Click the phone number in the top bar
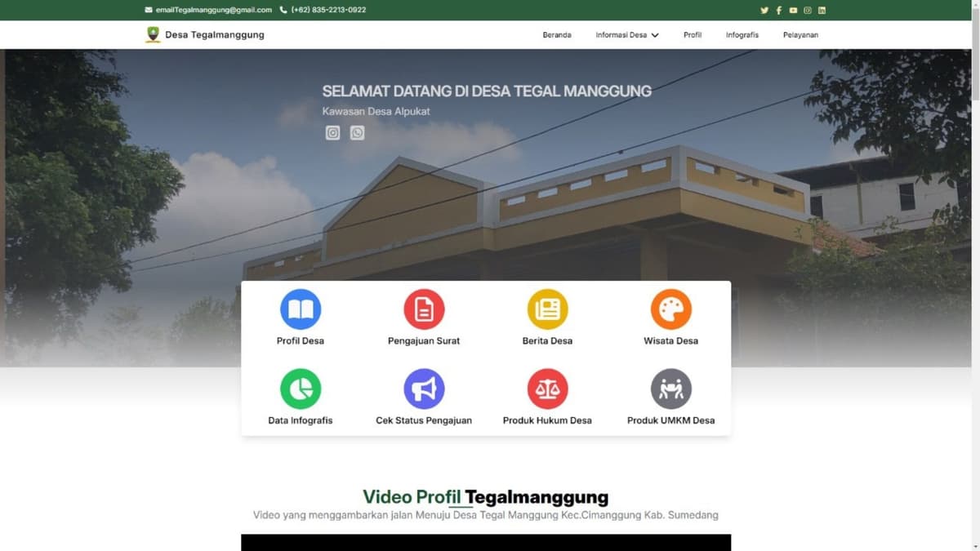Image resolution: width=980 pixels, height=551 pixels. pyautogui.click(x=328, y=10)
